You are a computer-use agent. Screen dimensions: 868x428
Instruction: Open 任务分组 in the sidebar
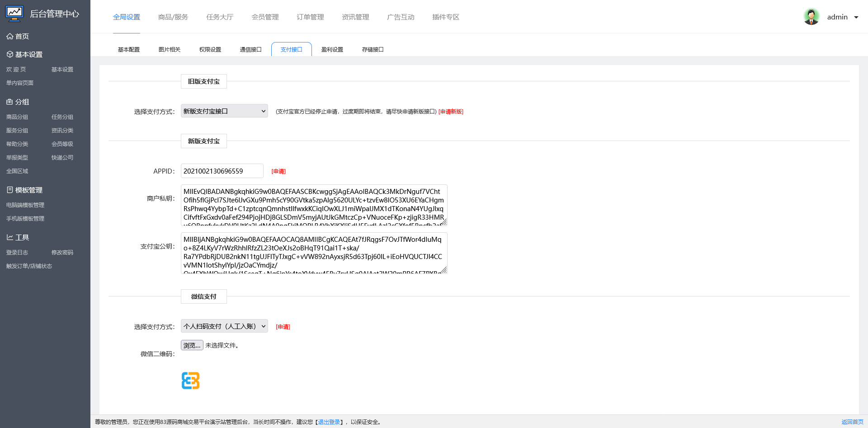coord(62,117)
